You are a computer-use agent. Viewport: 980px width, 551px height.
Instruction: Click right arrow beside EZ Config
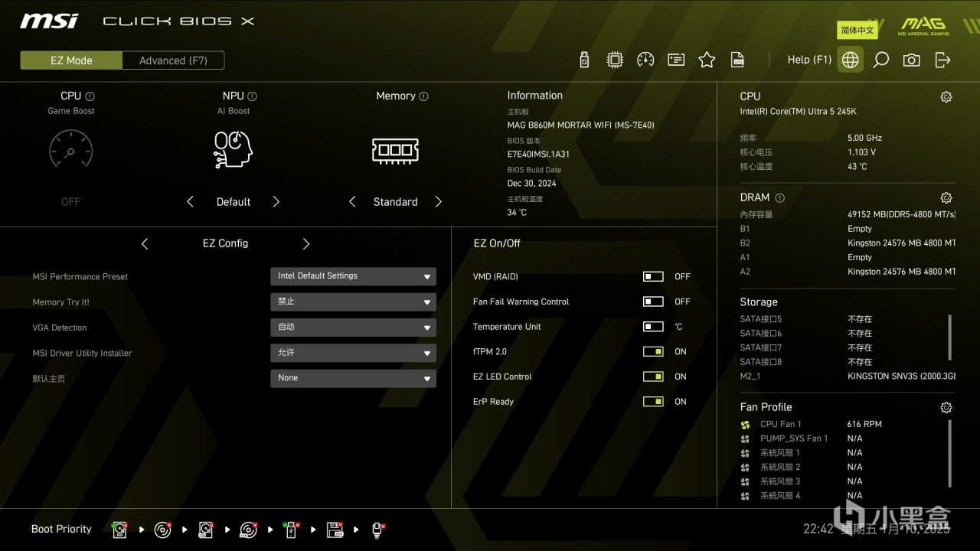tap(306, 243)
